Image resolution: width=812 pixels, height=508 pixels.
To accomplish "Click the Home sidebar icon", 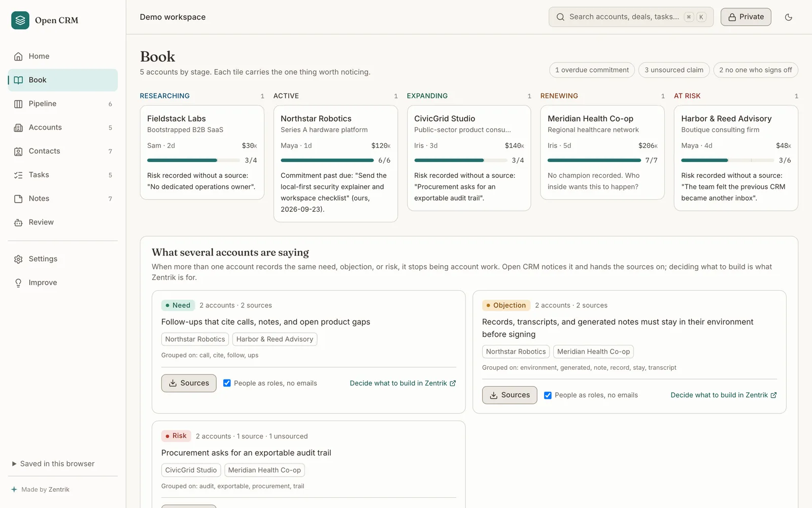I will click(18, 56).
